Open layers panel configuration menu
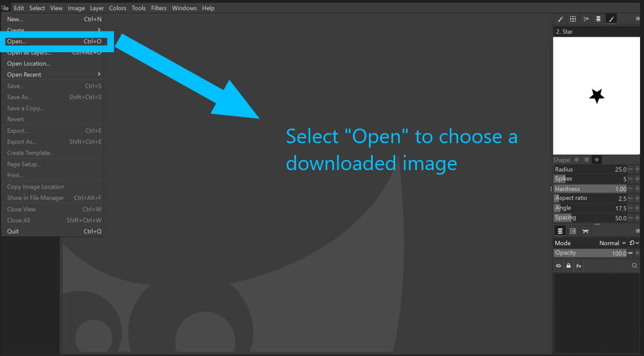644x356 pixels. (x=637, y=231)
